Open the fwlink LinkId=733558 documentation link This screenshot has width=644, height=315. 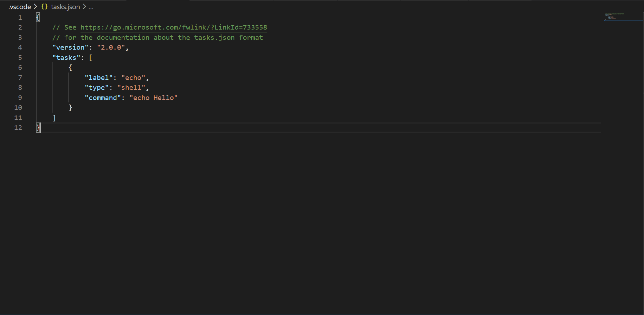coord(173,27)
